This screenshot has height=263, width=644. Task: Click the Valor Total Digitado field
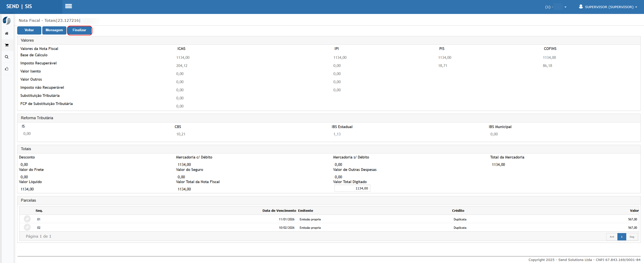pyautogui.click(x=352, y=188)
